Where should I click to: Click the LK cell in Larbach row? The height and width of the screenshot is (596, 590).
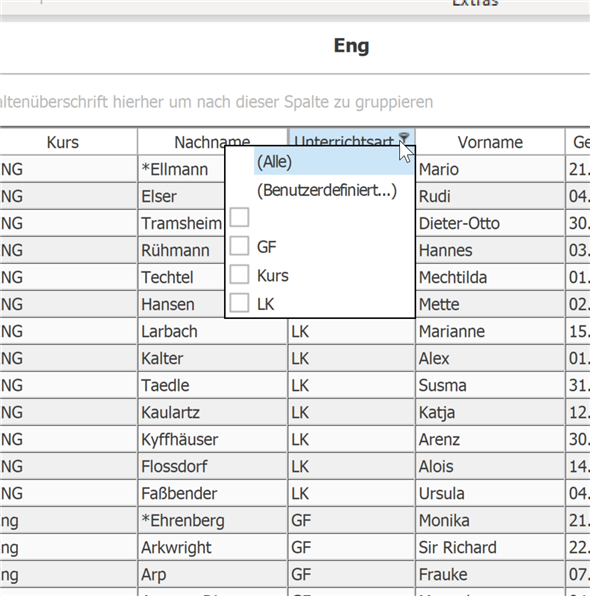(x=351, y=331)
